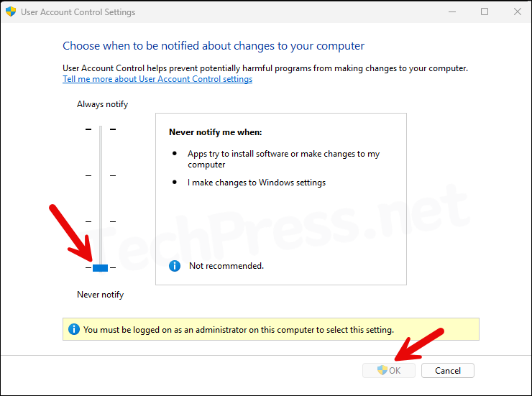Click the info icon beside Not recommended
Screen dimensions: 532x396
(x=175, y=266)
